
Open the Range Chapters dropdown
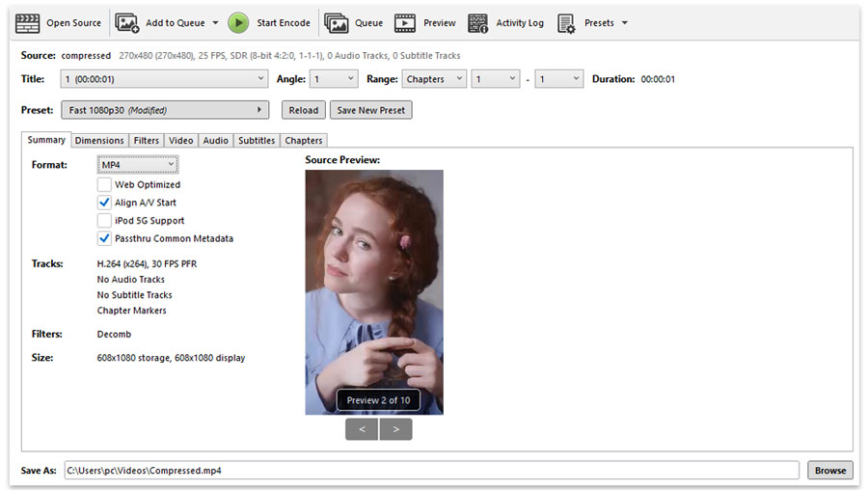tap(434, 79)
